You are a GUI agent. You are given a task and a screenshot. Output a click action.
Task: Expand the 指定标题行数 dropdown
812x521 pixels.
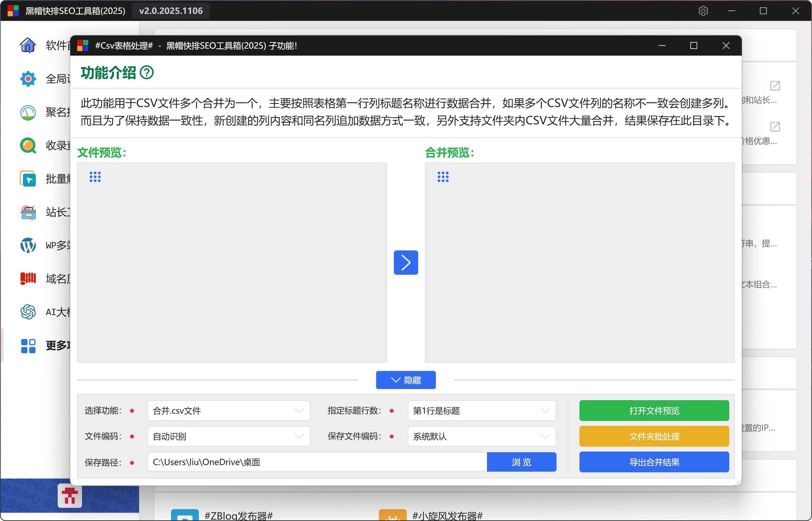click(481, 411)
